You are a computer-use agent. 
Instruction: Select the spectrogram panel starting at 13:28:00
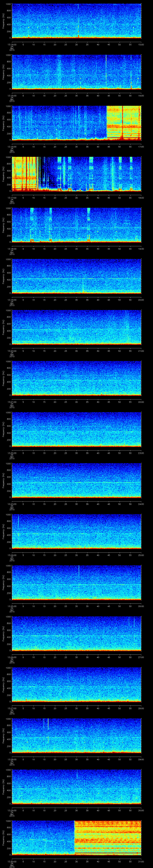[76, 736]
